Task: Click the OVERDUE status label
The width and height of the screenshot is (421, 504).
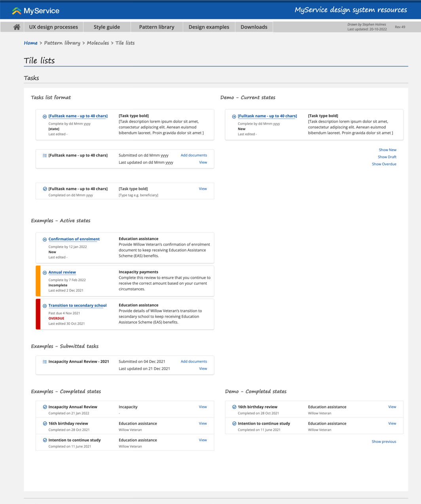Action: point(56,318)
